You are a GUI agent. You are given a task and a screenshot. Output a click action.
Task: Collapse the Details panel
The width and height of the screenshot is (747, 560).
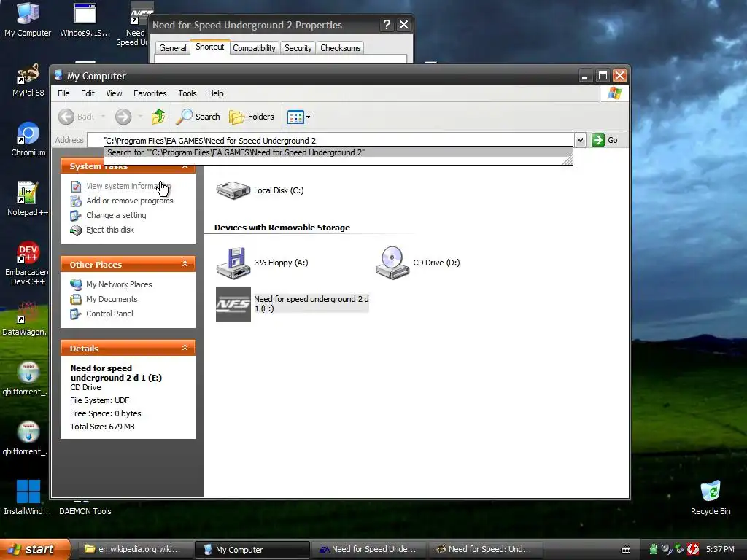click(185, 348)
